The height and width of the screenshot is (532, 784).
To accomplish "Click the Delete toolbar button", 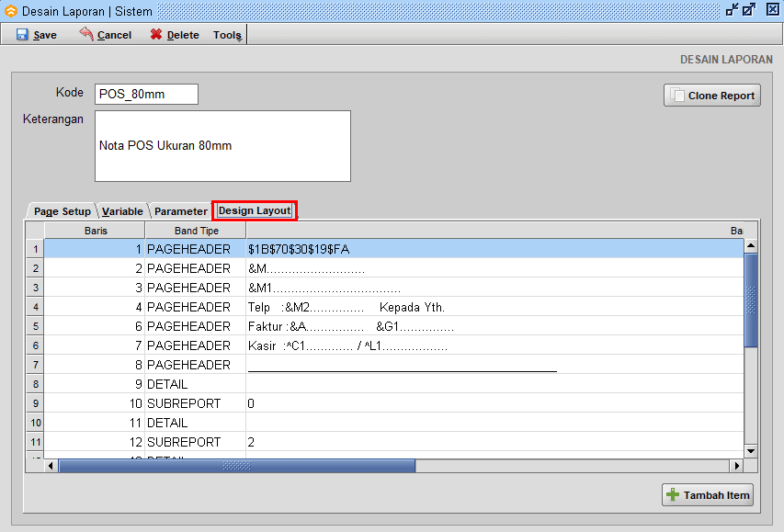I will pyautogui.click(x=175, y=35).
